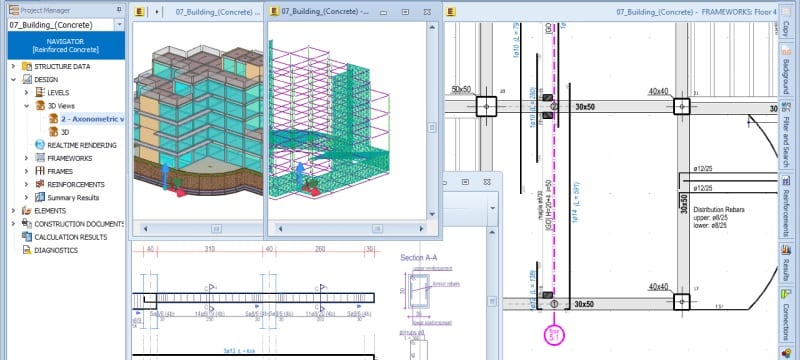This screenshot has width=800, height=360.
Task: Expand the Summary Results node
Action: 27,198
